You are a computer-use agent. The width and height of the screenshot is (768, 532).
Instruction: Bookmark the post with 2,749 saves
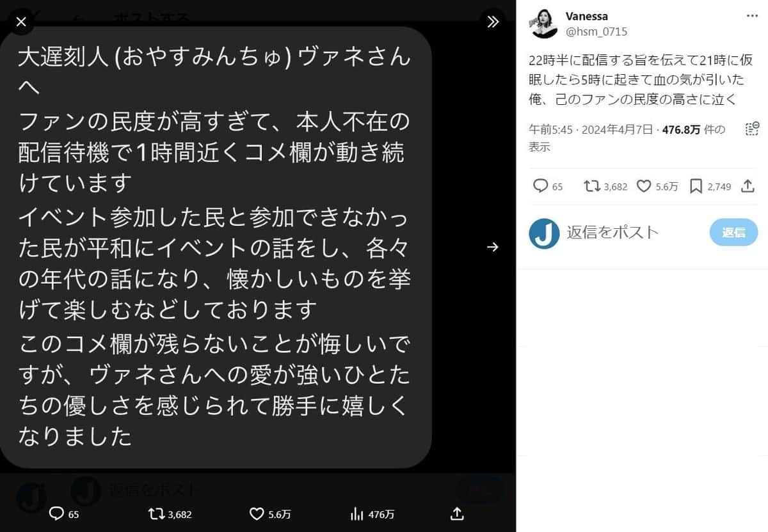(696, 186)
